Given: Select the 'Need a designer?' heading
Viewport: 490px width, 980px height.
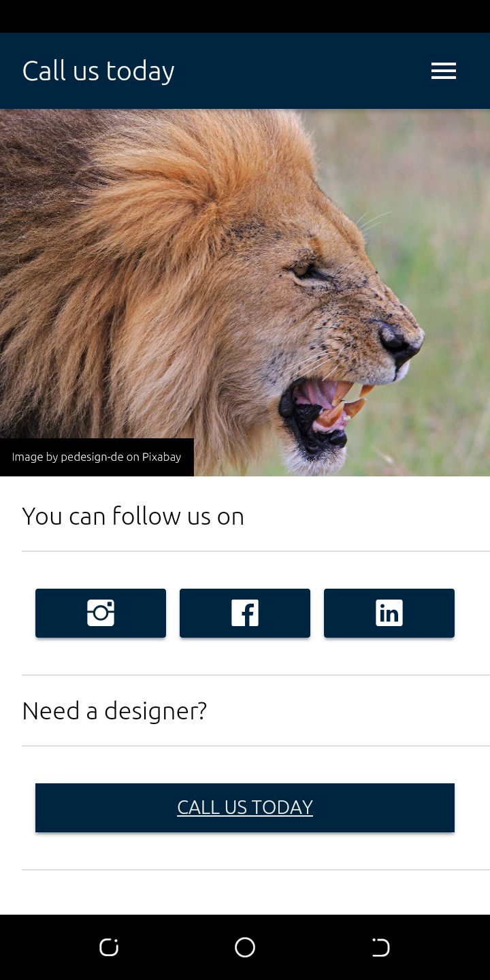Looking at the screenshot, I should (114, 710).
